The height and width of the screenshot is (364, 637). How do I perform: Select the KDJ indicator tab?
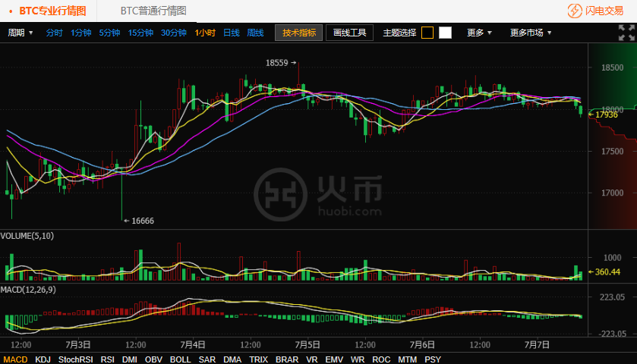point(43,359)
